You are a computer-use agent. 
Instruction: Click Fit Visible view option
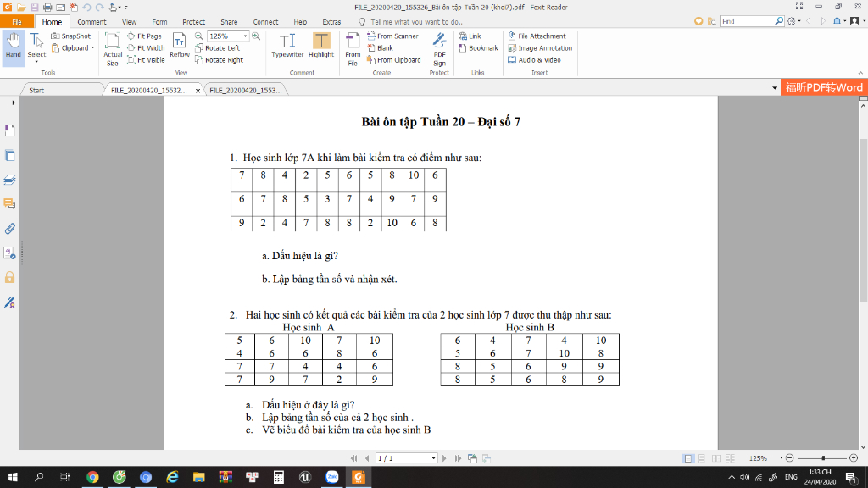[146, 60]
